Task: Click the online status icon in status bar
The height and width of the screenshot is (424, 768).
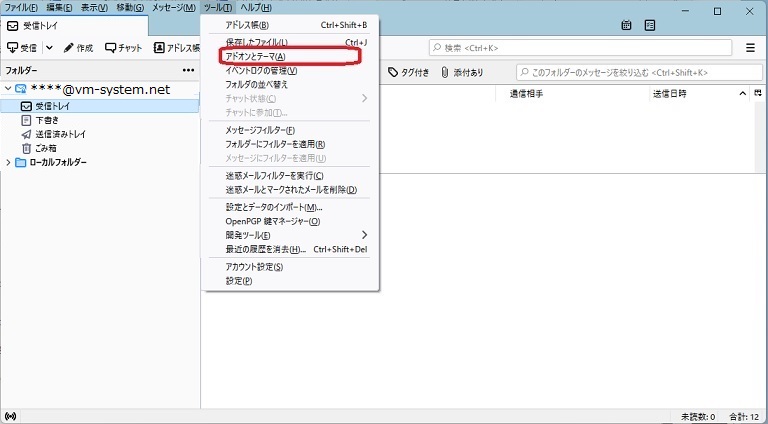Action: point(10,415)
